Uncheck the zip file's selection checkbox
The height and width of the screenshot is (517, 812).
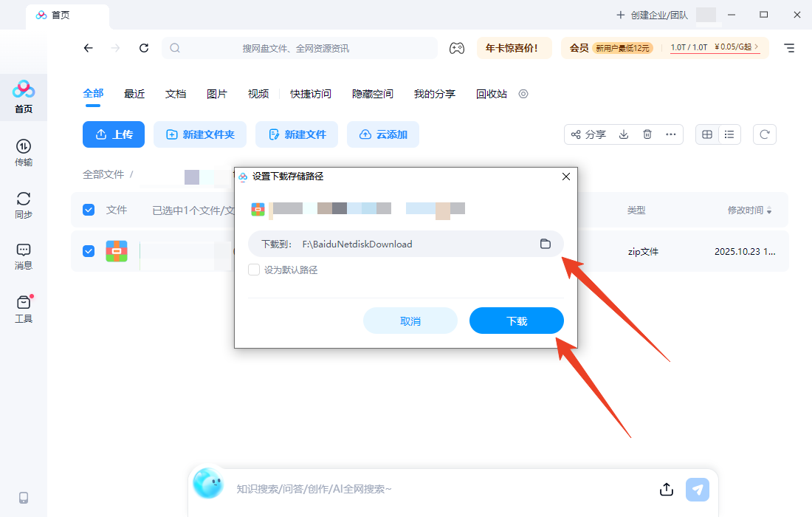pyautogui.click(x=89, y=251)
